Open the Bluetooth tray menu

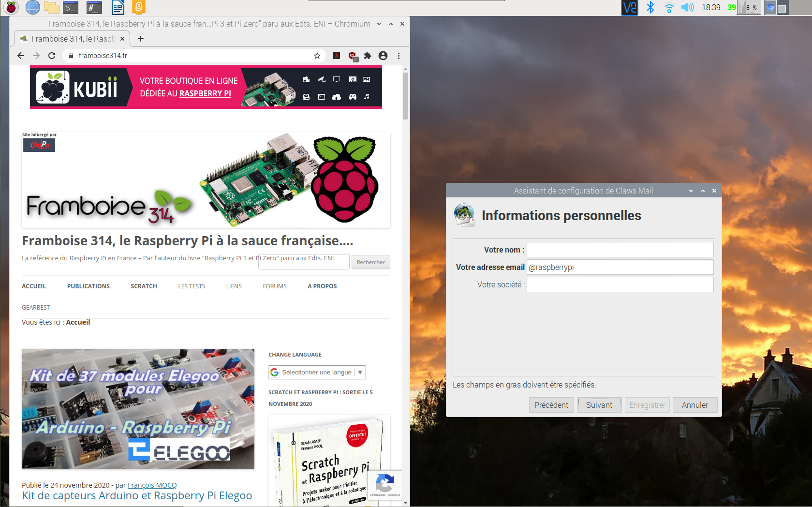650,7
